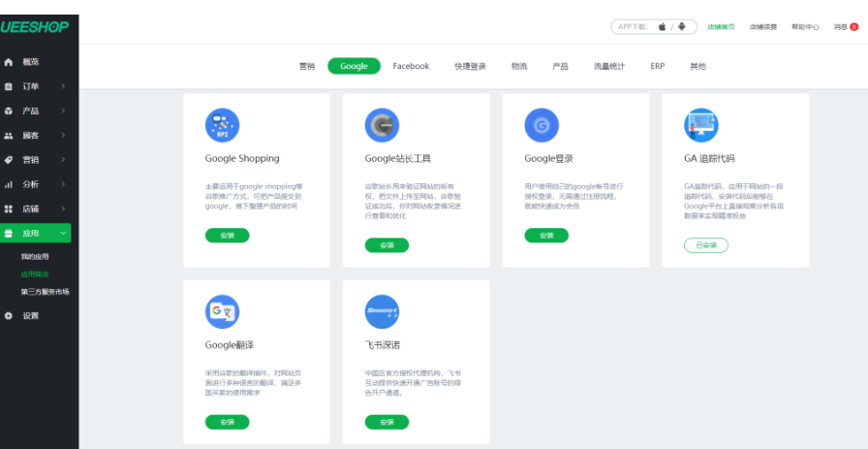Image resolution: width=868 pixels, height=449 pixels.
Task: Click the Google Shopping card title
Action: point(242,158)
